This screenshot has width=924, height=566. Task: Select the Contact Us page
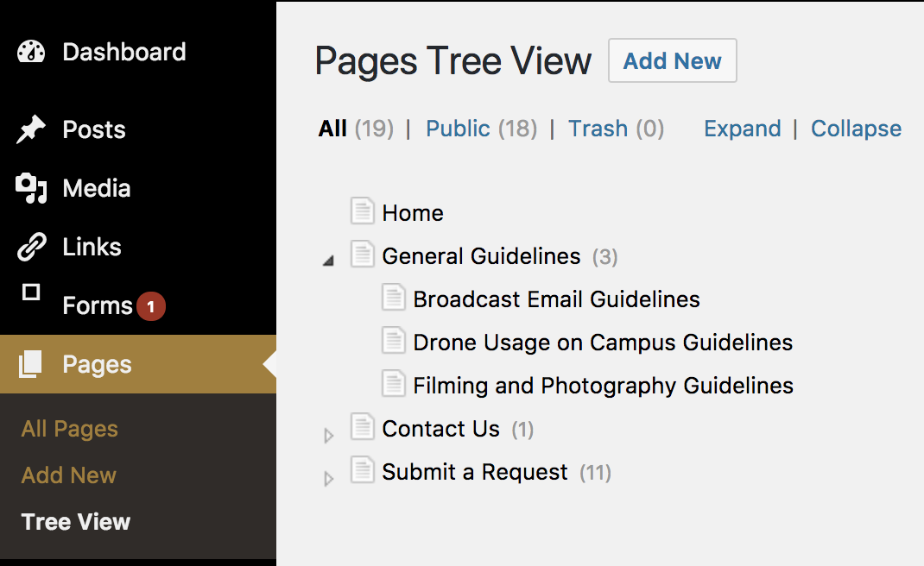tap(440, 429)
